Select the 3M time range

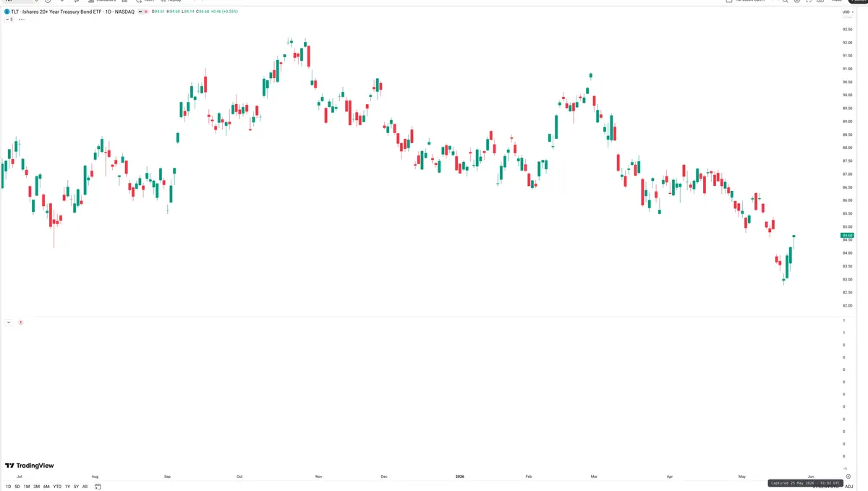click(36, 487)
